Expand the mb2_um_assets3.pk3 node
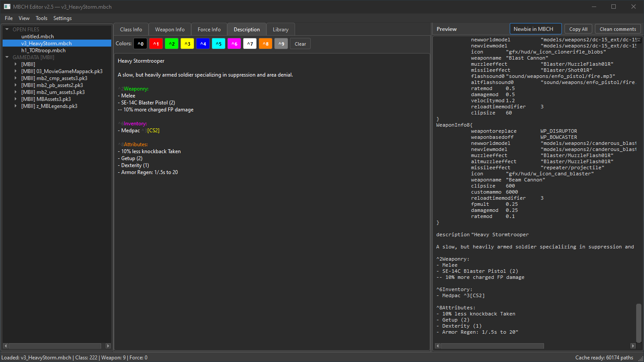644x362 pixels. (x=16, y=92)
